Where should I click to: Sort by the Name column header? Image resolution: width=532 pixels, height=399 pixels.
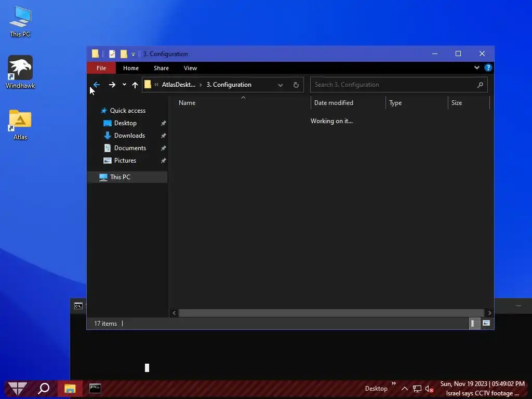pos(243,102)
